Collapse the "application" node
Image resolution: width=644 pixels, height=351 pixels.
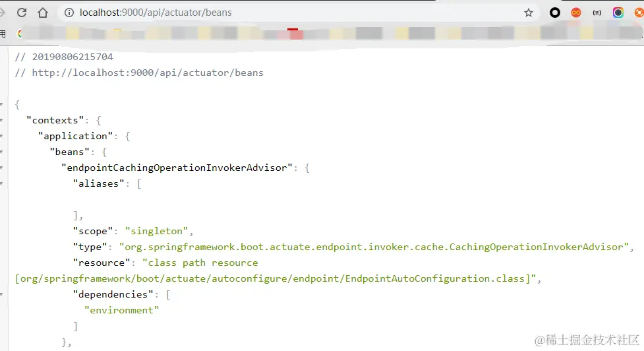[x=1, y=137]
